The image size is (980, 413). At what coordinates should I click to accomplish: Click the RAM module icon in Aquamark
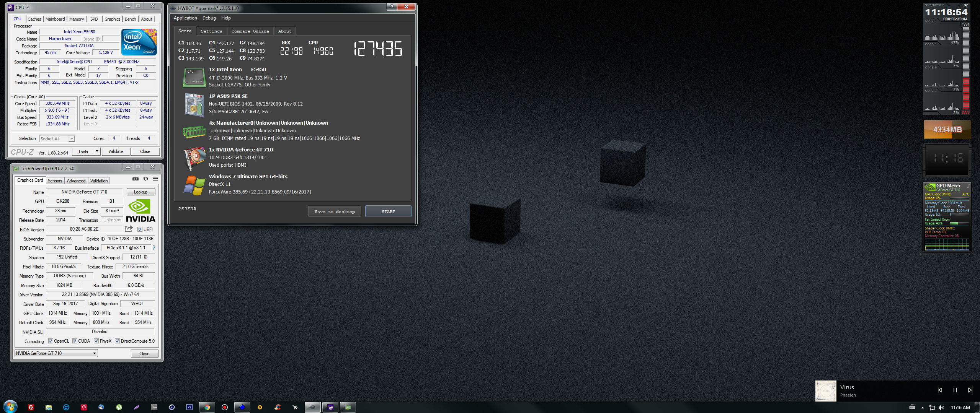(x=194, y=132)
